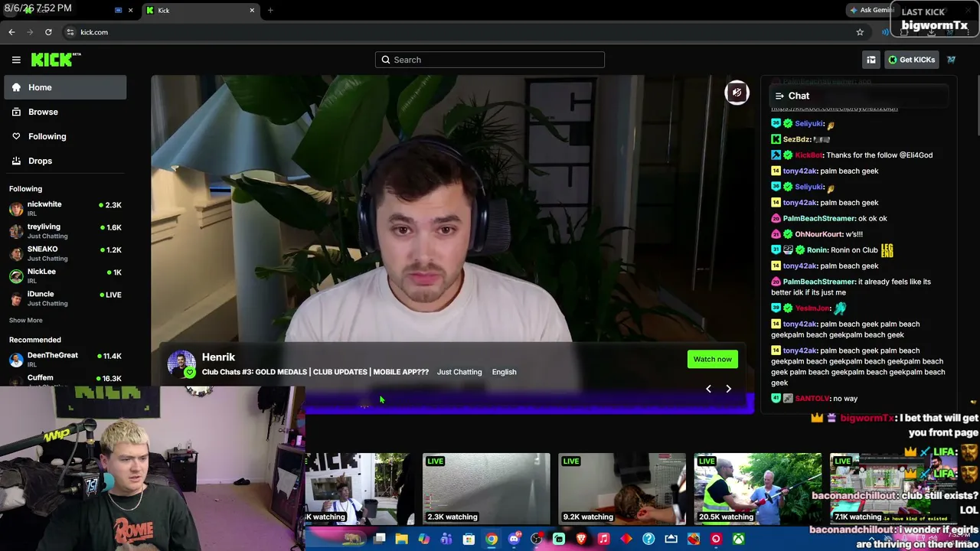The image size is (980, 551).
Task: Open File Explorer from the taskbar
Action: (401, 539)
